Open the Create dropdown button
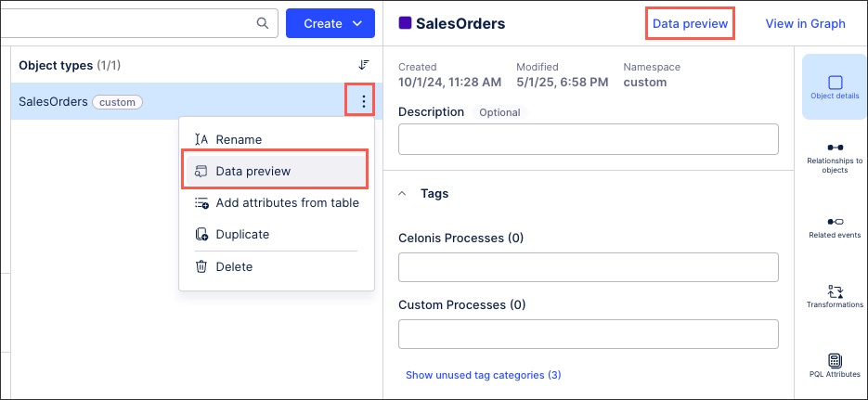 (x=330, y=23)
